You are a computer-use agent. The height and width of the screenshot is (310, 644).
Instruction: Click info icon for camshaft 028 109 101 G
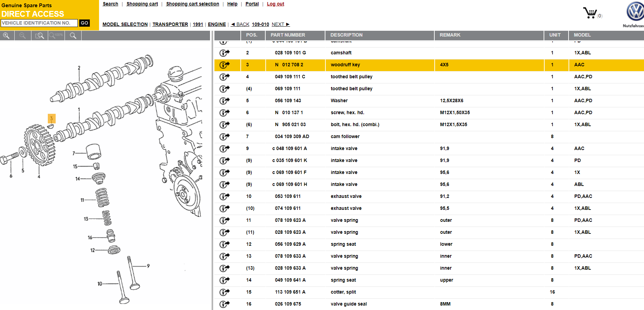(x=224, y=53)
